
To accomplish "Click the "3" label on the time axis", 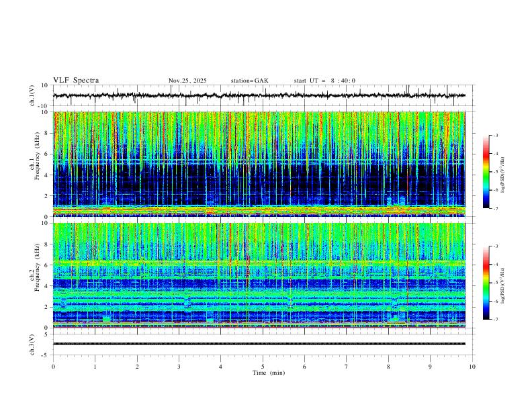I will point(179,367).
